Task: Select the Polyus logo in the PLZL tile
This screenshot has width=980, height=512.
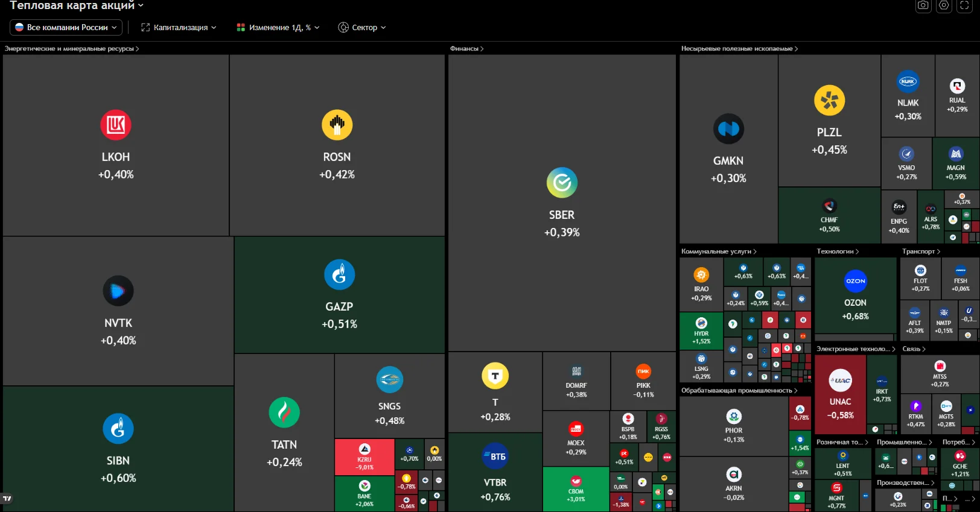Action: coord(829,100)
